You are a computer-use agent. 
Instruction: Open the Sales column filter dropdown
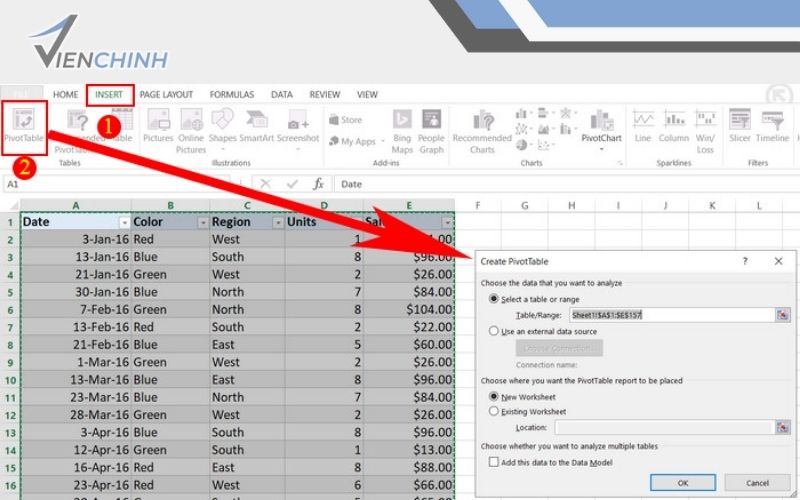[447, 222]
